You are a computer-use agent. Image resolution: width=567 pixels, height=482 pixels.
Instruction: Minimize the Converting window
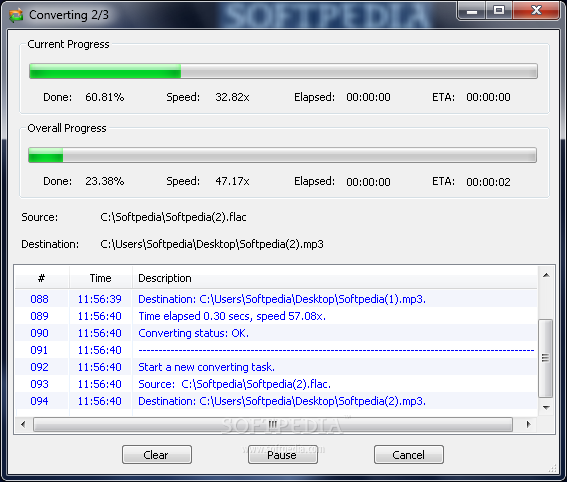[x=471, y=11]
